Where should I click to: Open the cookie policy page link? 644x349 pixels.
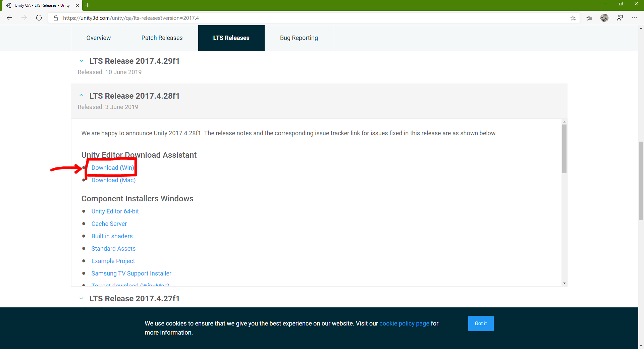404,323
